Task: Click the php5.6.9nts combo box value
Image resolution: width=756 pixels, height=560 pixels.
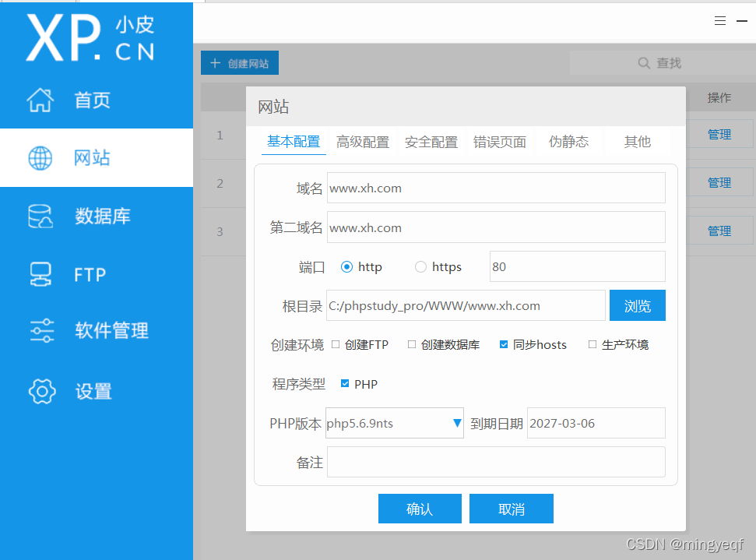Action: coord(360,423)
